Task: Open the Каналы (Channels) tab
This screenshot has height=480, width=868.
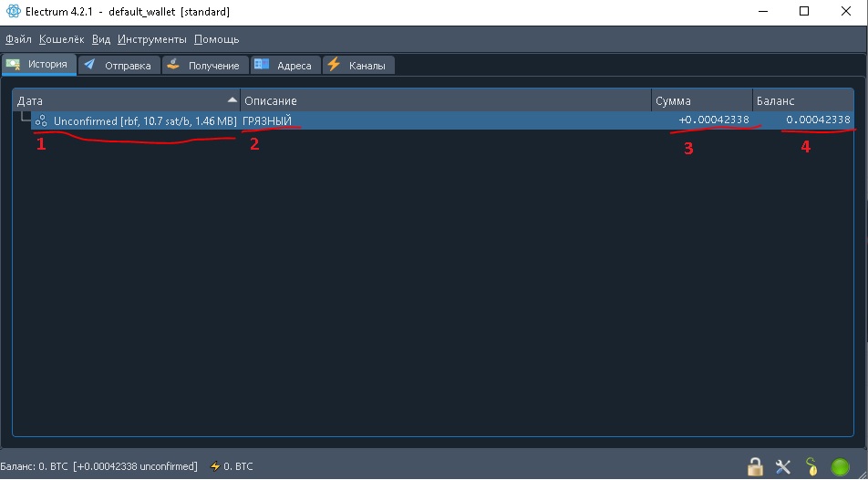Action: coord(358,66)
